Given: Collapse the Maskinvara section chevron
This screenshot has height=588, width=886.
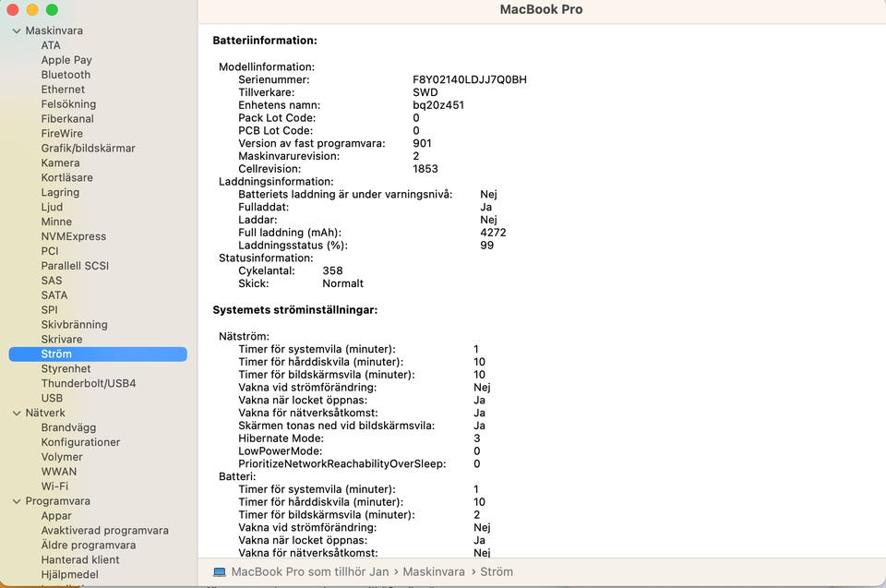Looking at the screenshot, I should tap(17, 31).
